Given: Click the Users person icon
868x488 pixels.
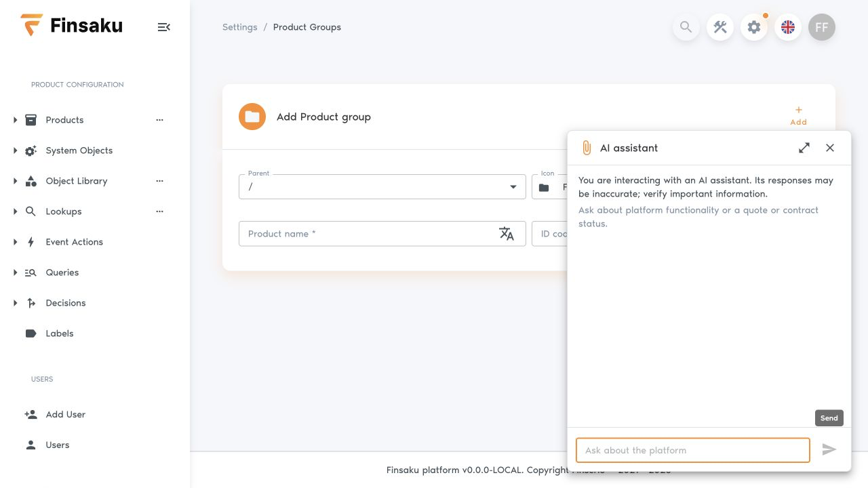Looking at the screenshot, I should pyautogui.click(x=31, y=445).
